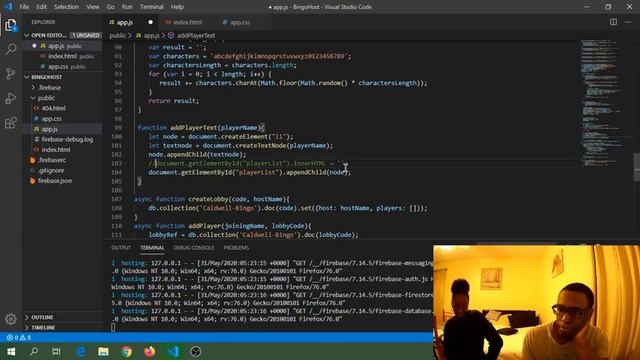Open 404.html in the file tree
The height and width of the screenshot is (360, 640).
53,108
